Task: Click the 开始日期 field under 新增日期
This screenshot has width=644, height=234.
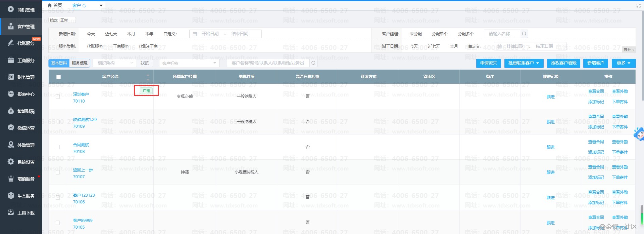Action: (x=210, y=34)
